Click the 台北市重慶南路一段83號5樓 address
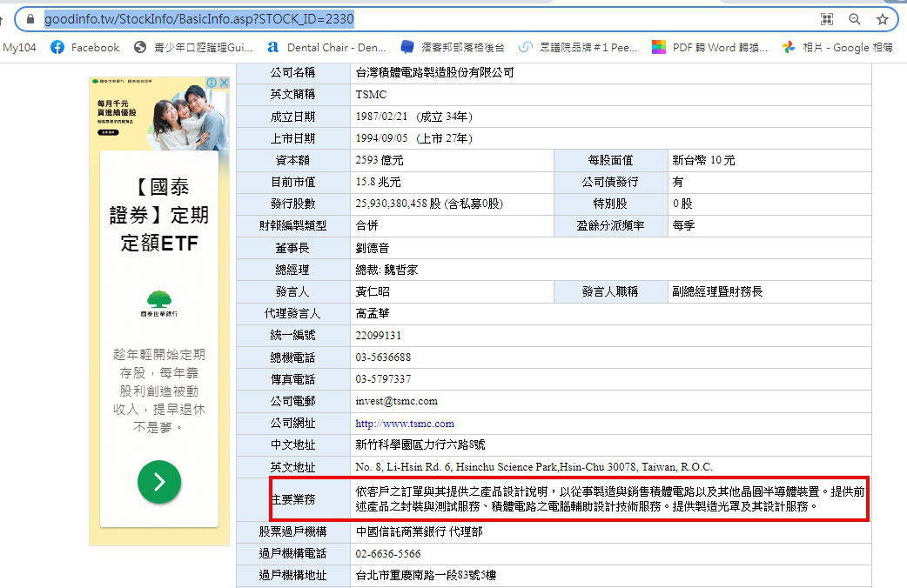This screenshot has width=907, height=588. point(426,575)
